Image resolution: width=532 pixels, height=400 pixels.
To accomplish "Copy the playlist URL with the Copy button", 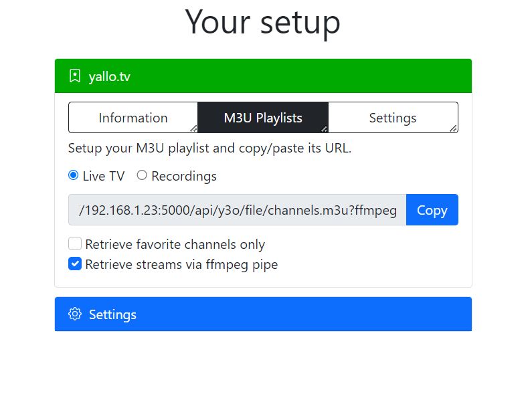I will coord(432,210).
